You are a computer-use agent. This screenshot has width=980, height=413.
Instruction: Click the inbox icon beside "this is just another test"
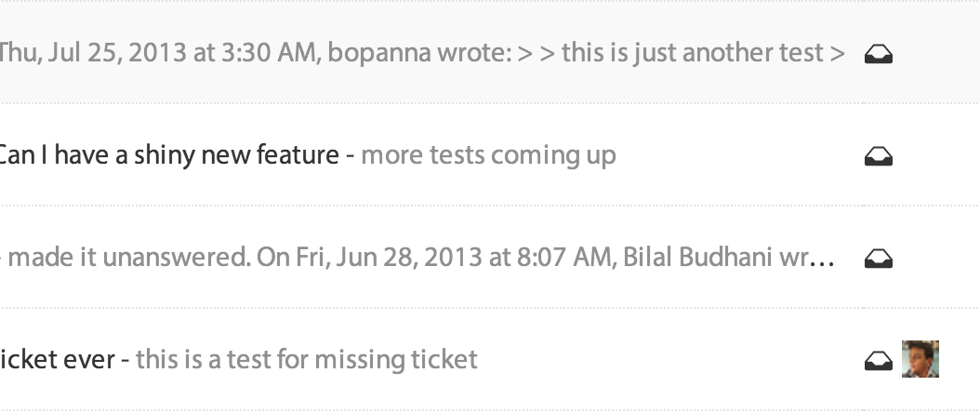[879, 56]
